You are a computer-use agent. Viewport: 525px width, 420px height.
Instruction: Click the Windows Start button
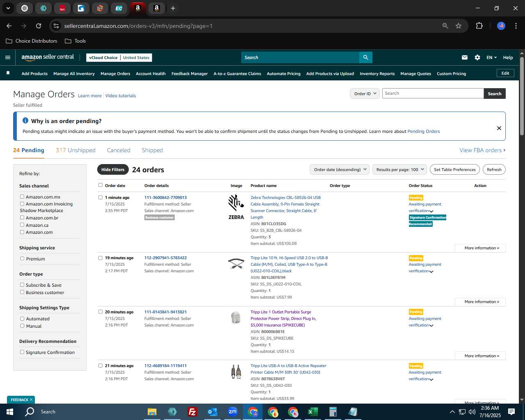tap(10, 412)
